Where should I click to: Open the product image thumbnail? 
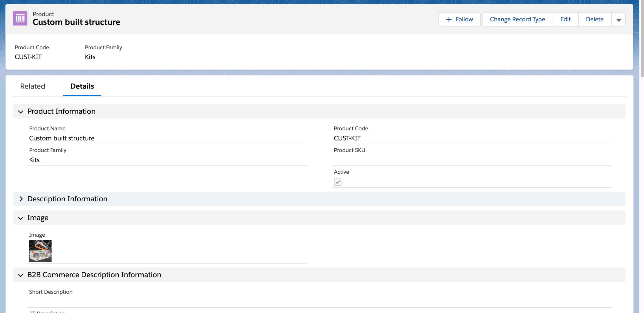coord(40,251)
